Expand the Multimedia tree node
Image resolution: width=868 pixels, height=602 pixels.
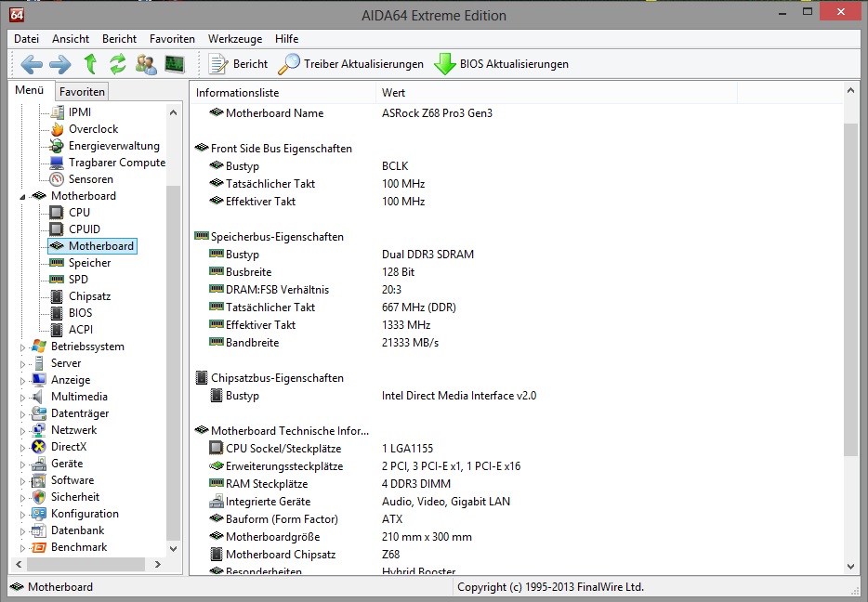(22, 398)
